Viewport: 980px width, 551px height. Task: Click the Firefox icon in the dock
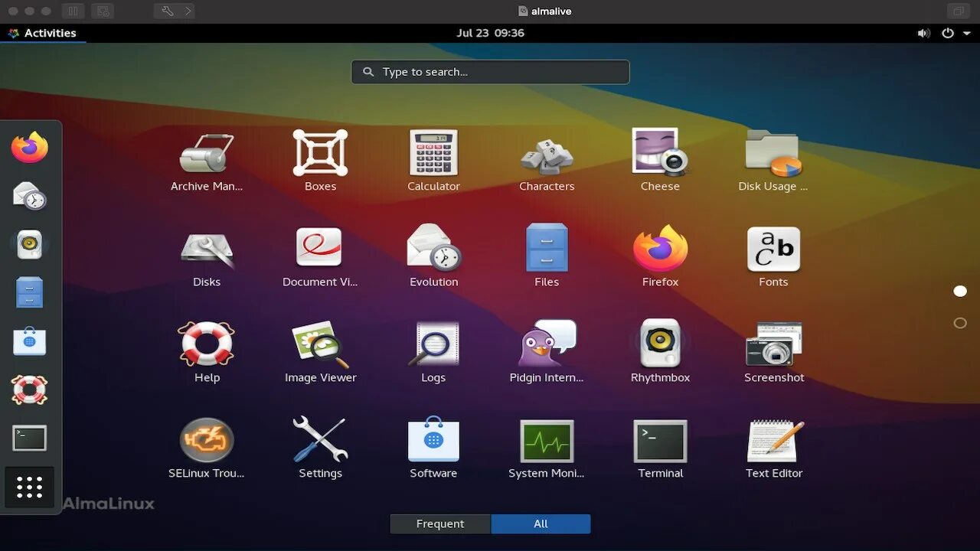click(x=30, y=147)
